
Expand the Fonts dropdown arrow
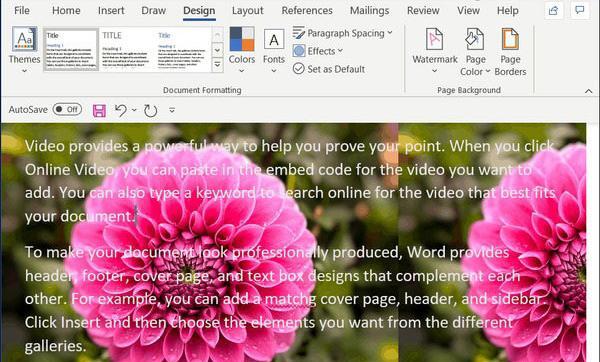click(x=274, y=71)
